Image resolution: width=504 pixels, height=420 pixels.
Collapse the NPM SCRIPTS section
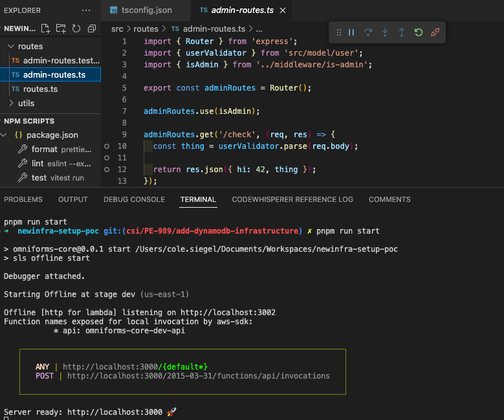click(29, 121)
